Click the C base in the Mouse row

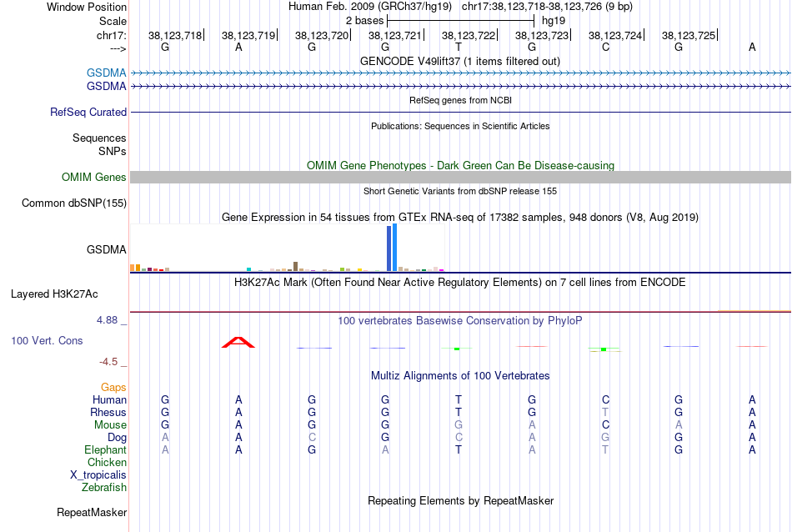click(605, 425)
